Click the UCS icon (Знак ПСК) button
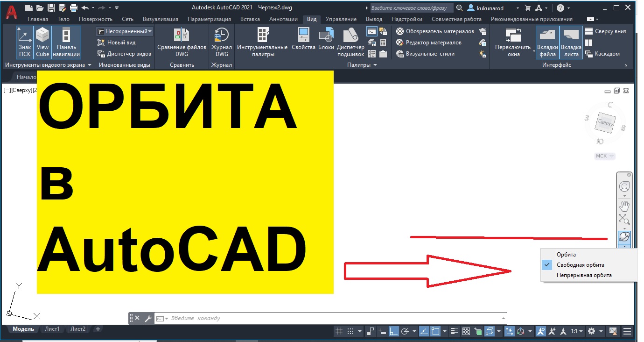 tap(24, 42)
